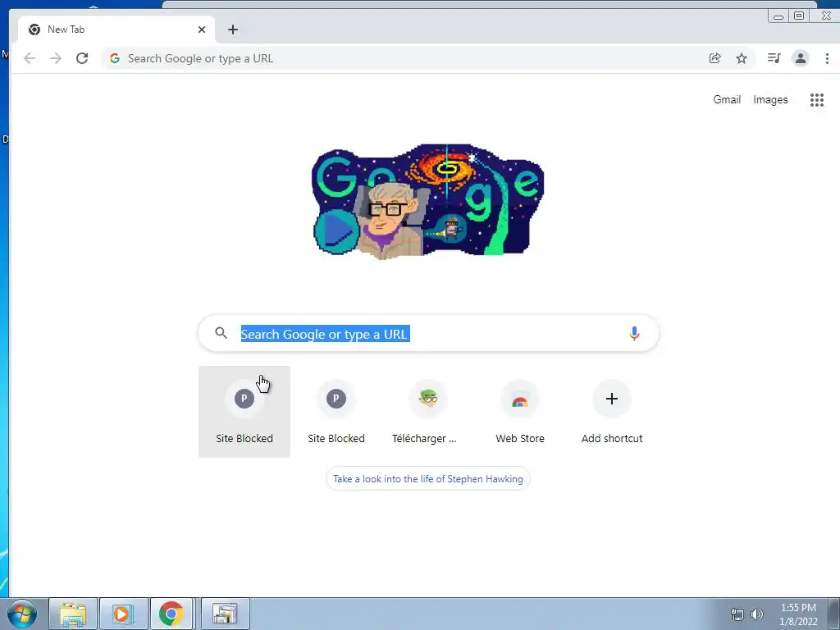Click the Google icon in address bar

tap(115, 58)
